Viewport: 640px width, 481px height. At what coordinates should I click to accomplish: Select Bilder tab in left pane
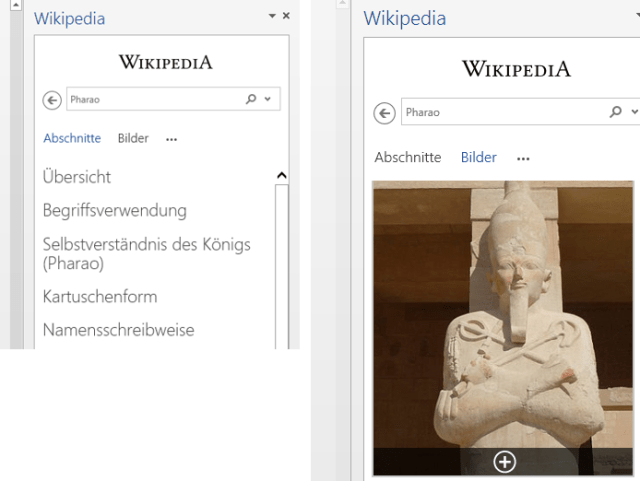(x=133, y=138)
